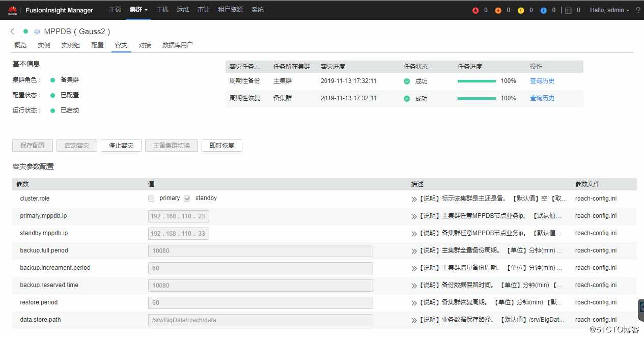Viewport: 644px width, 338px height.
Task: Check the primary checkbox for cluster.role
Action: tap(151, 198)
